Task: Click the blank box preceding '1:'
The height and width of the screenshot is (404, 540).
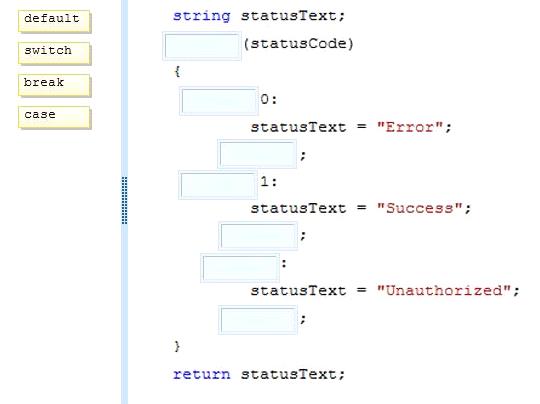Action: (218, 185)
